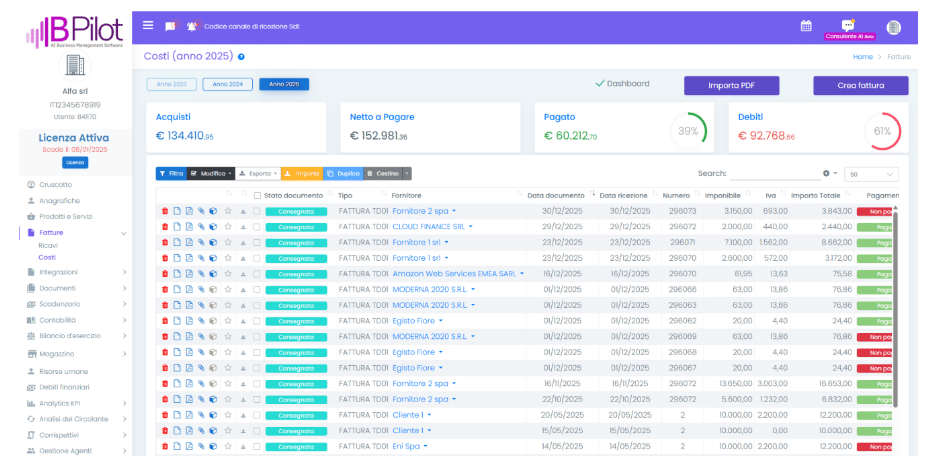Select the checkbox for CLOUD FINANCE SRL row

point(256,227)
